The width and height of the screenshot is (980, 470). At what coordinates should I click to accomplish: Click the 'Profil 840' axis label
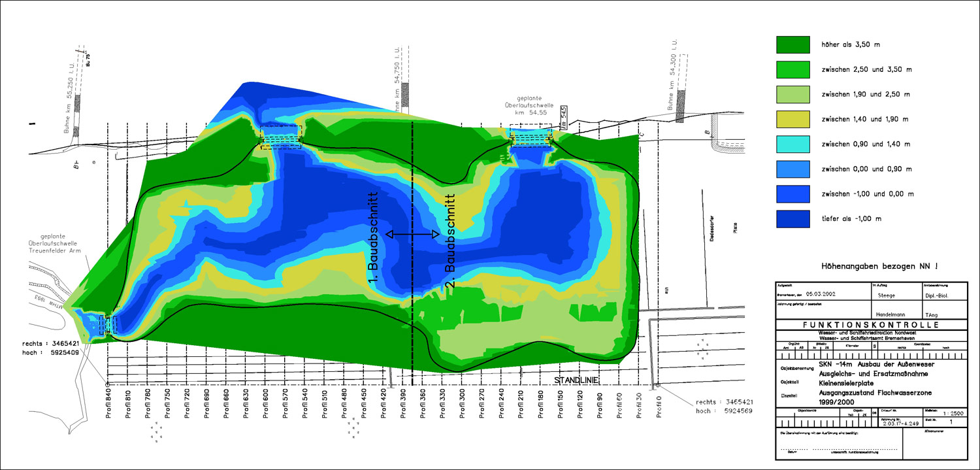tap(109, 409)
